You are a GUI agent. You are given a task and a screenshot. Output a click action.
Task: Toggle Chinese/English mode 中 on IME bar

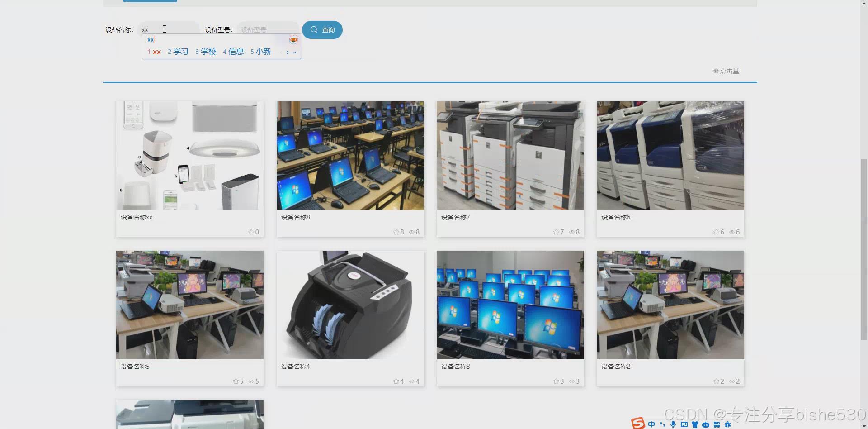pyautogui.click(x=651, y=424)
